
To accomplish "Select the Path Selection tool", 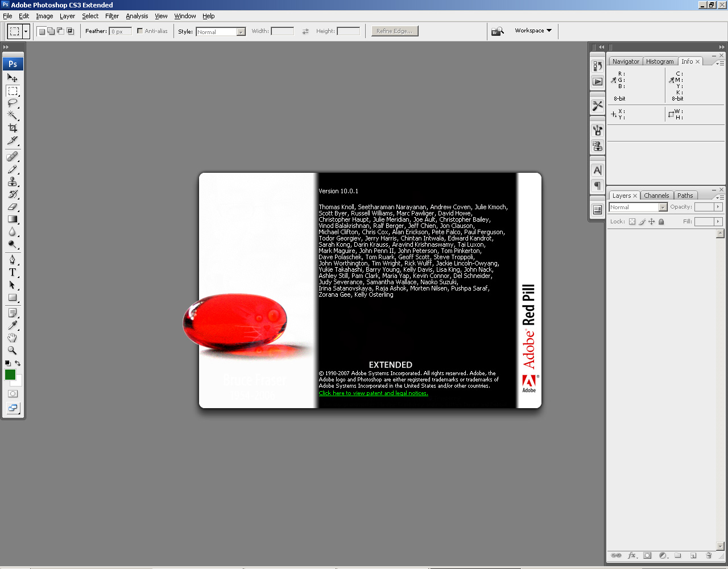I will [x=13, y=285].
